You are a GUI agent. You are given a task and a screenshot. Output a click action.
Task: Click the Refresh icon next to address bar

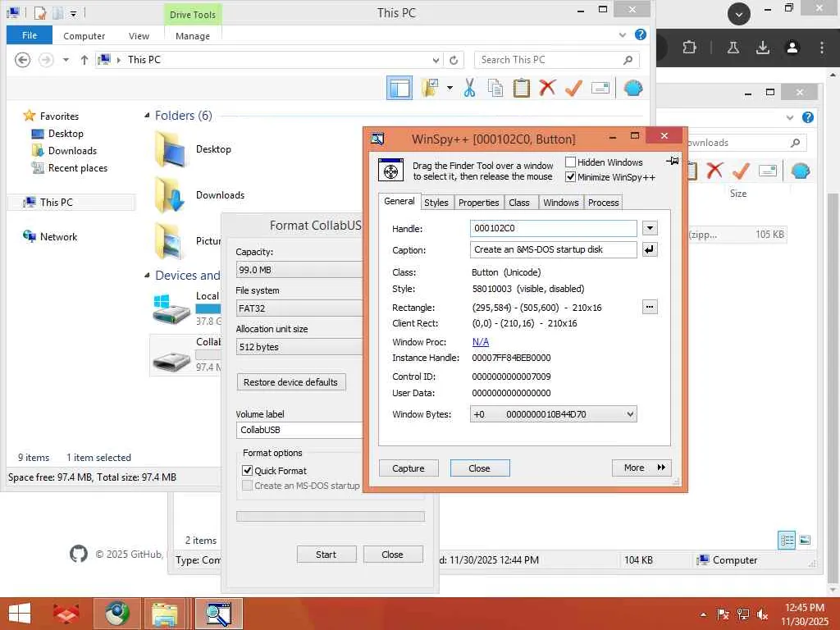[454, 60]
